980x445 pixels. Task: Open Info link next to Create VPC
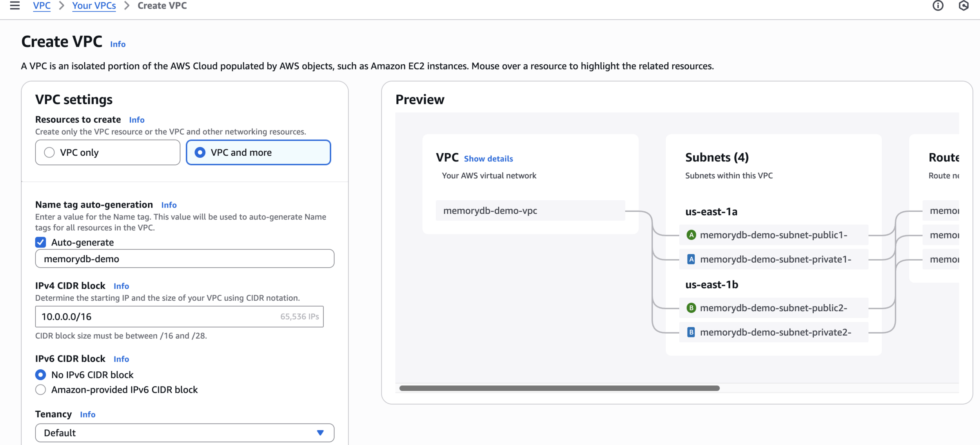[x=118, y=44]
